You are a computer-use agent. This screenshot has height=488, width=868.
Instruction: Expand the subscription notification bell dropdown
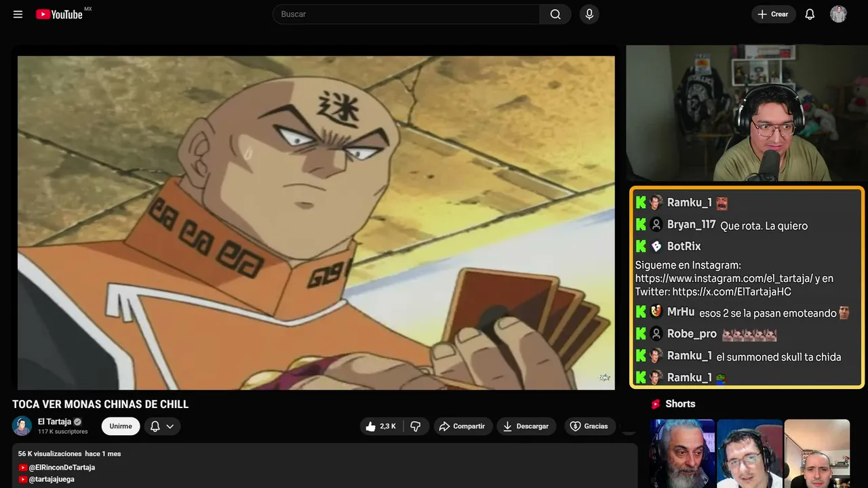coord(162,426)
